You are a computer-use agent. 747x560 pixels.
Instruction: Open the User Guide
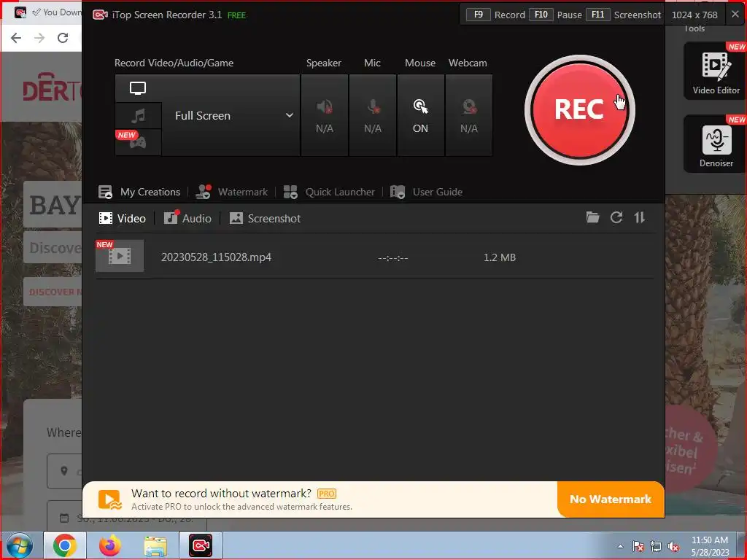coord(426,192)
